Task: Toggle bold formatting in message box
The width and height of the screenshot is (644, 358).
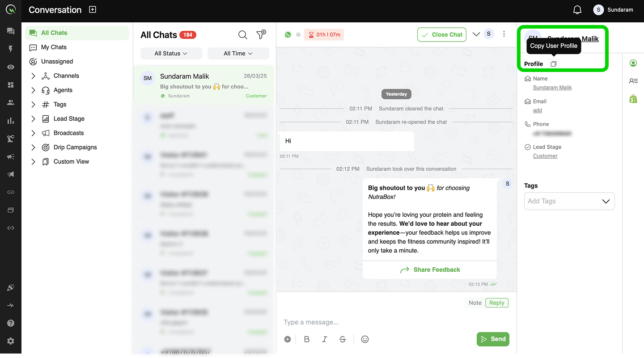Action: point(307,339)
